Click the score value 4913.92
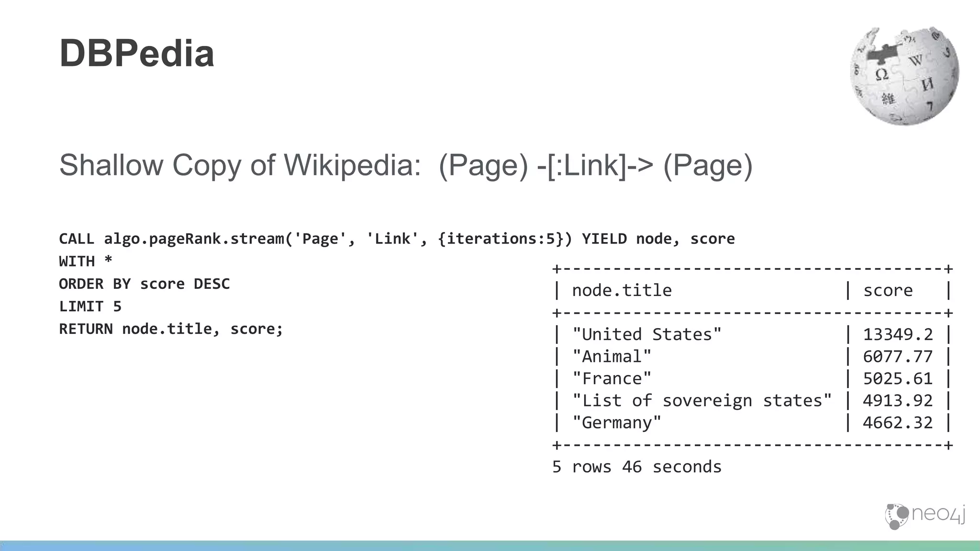The width and height of the screenshot is (980, 551). coord(898,400)
